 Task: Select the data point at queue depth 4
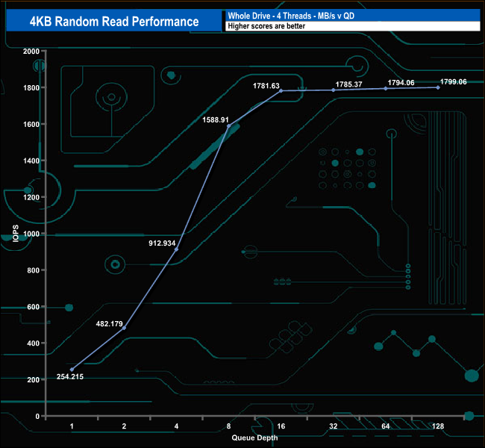(176, 249)
